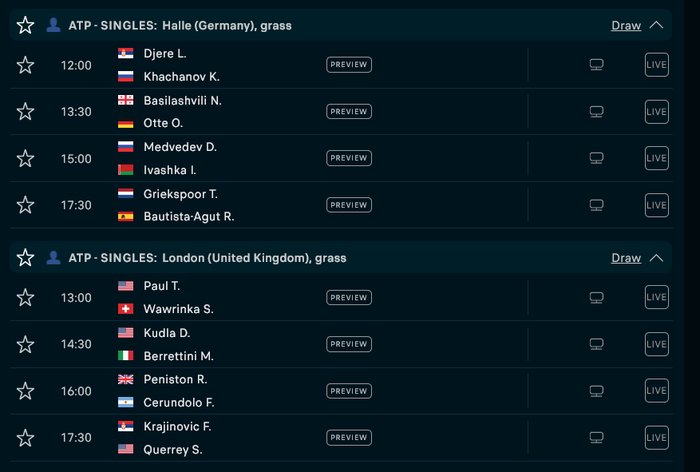Open LIVE icon for Basilashvili vs Otte
The height and width of the screenshot is (472, 700).
657,112
